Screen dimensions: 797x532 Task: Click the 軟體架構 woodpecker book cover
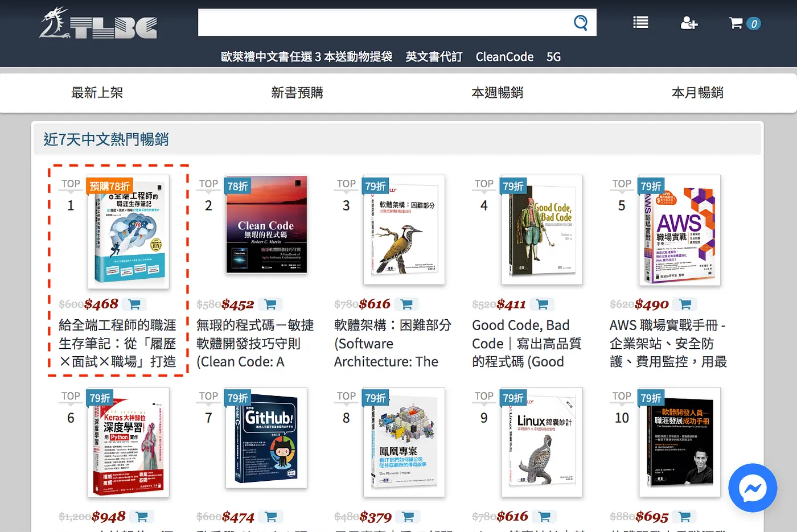click(x=404, y=230)
